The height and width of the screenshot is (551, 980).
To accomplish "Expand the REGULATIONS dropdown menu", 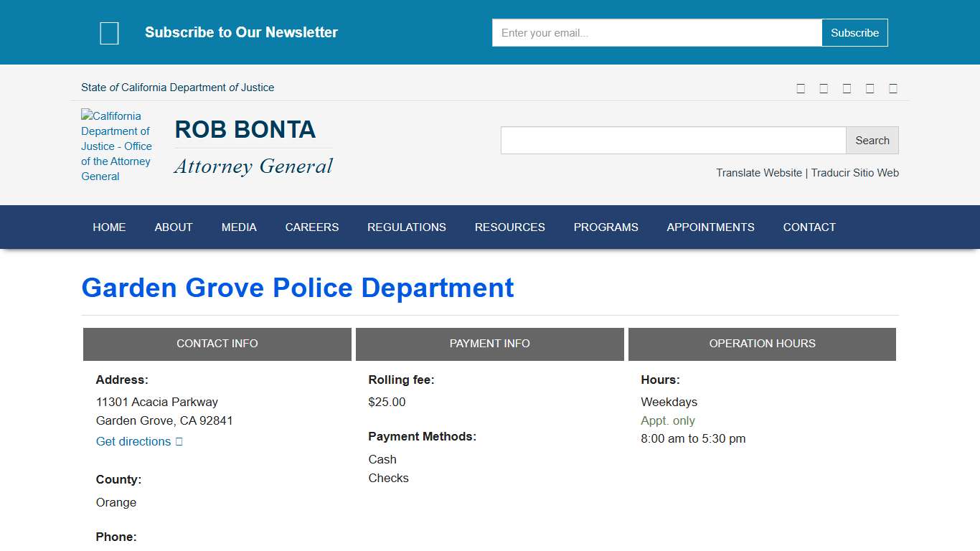I will (x=407, y=227).
